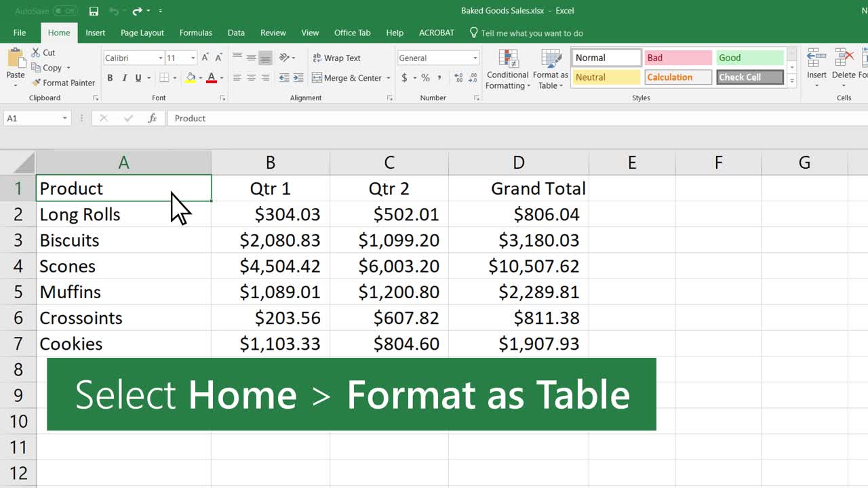Open Font dialog launcher
The height and width of the screenshot is (488, 868).
click(222, 98)
